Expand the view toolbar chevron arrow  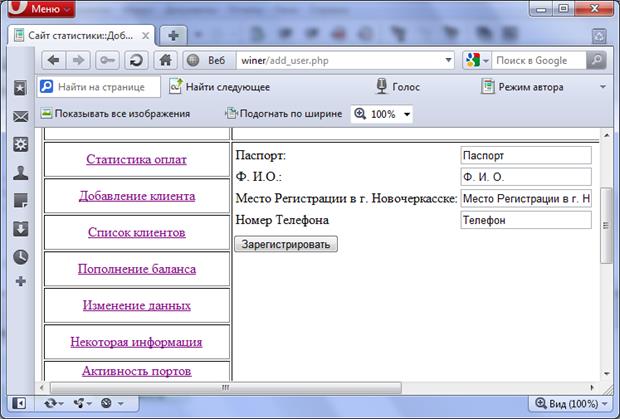[603, 87]
